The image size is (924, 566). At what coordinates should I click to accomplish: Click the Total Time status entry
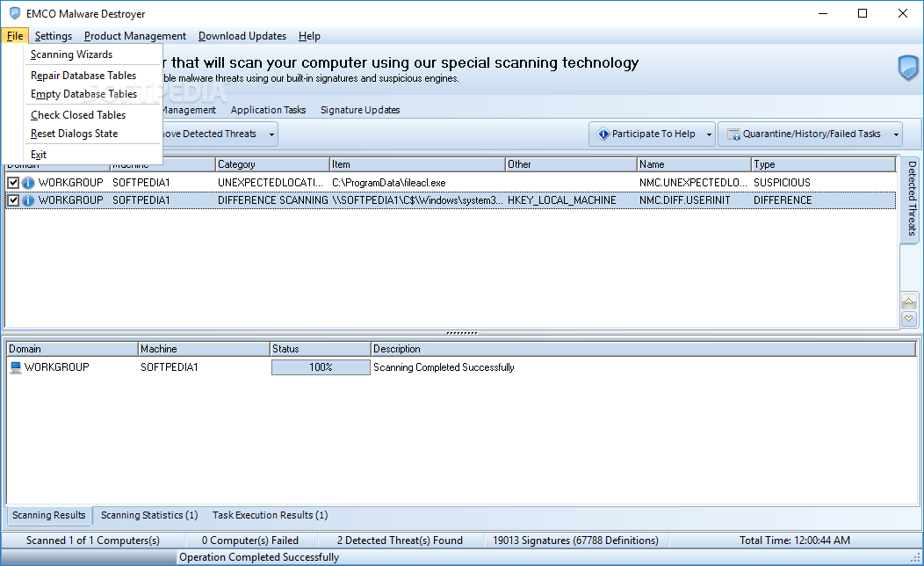tap(795, 540)
